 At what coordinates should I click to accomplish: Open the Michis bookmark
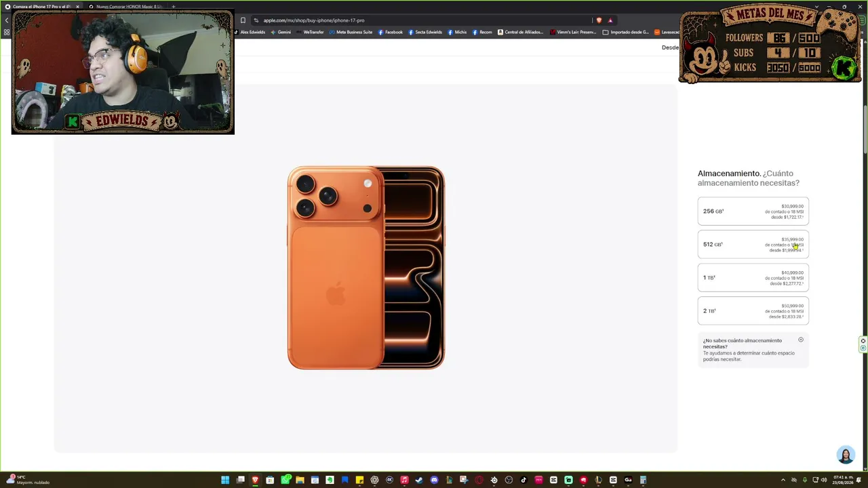point(457,32)
